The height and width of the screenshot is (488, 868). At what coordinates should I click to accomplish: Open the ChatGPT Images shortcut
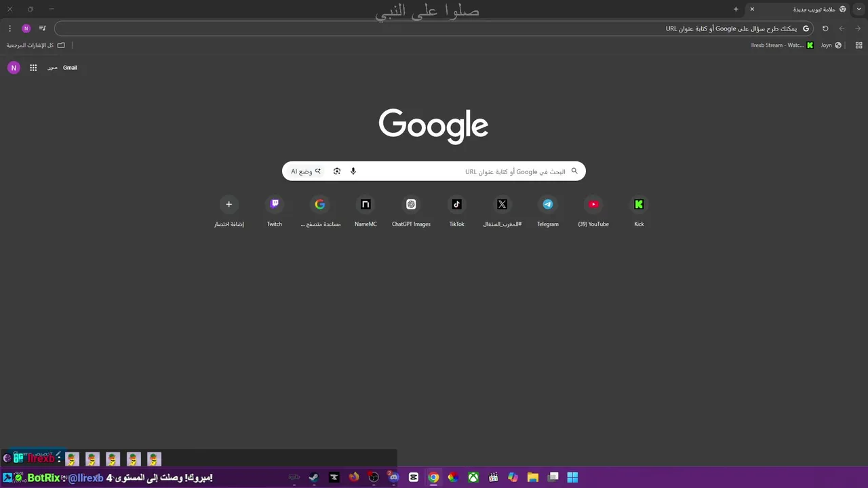411,211
